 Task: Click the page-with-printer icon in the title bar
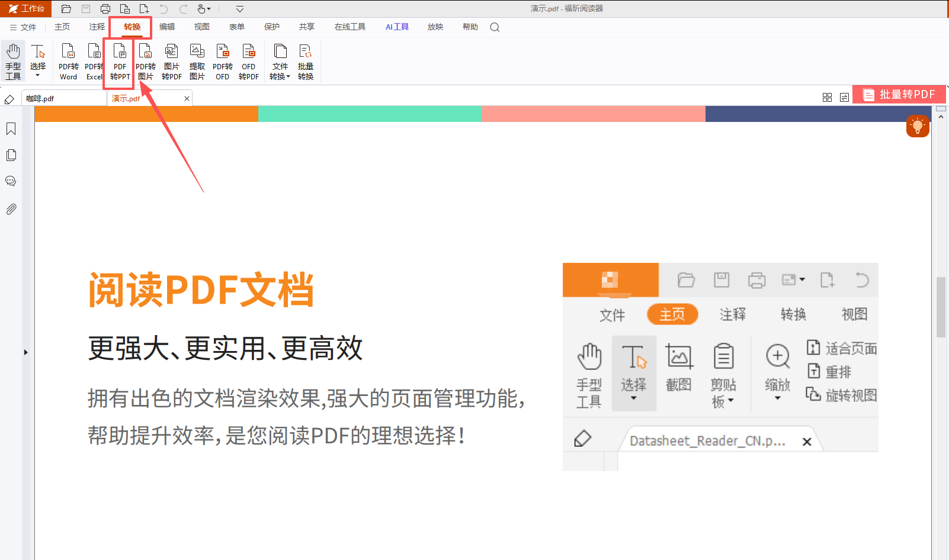(x=124, y=9)
